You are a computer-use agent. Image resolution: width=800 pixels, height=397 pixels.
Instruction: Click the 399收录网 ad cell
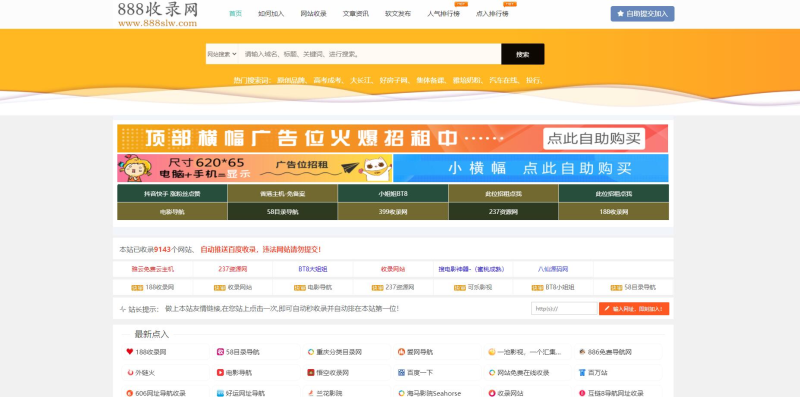click(393, 211)
